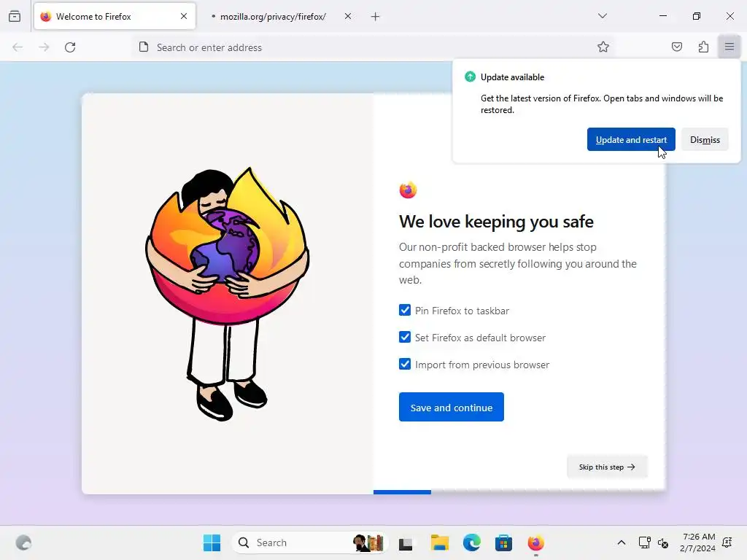
Task: Uncheck Import from previous browser
Action: click(404, 365)
